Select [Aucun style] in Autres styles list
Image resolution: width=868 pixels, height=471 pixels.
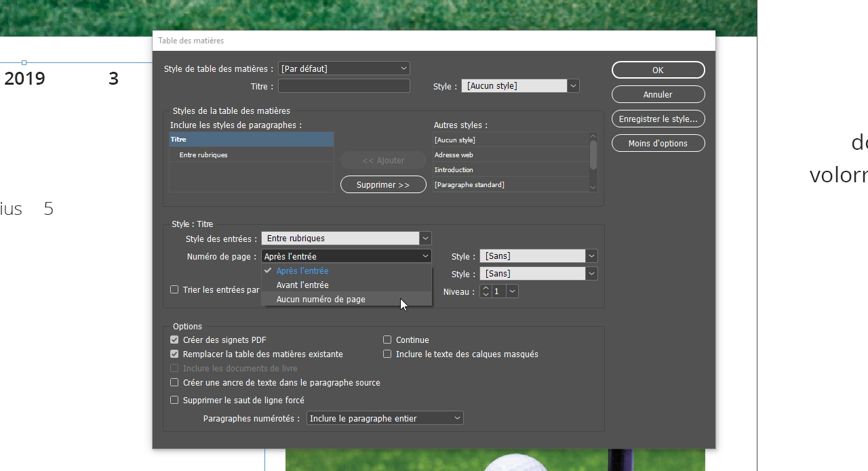pyautogui.click(x=511, y=140)
